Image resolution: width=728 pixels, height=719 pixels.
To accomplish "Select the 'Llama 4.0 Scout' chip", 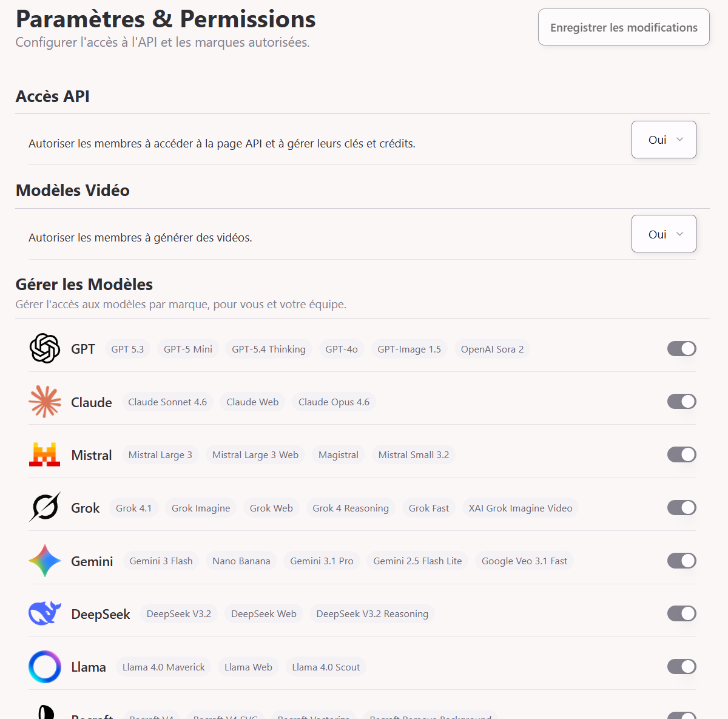I will [326, 666].
